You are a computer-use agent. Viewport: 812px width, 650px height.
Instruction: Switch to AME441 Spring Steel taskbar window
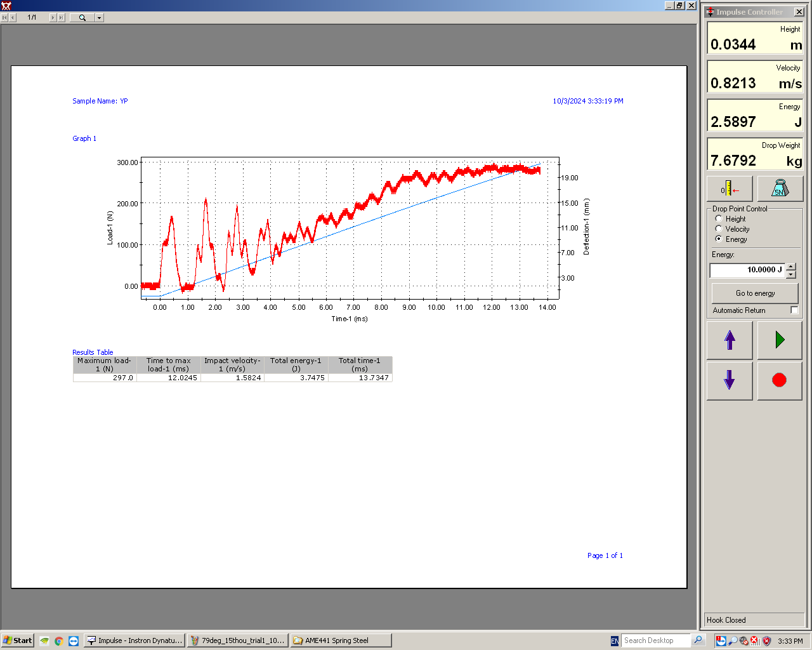pyautogui.click(x=341, y=640)
